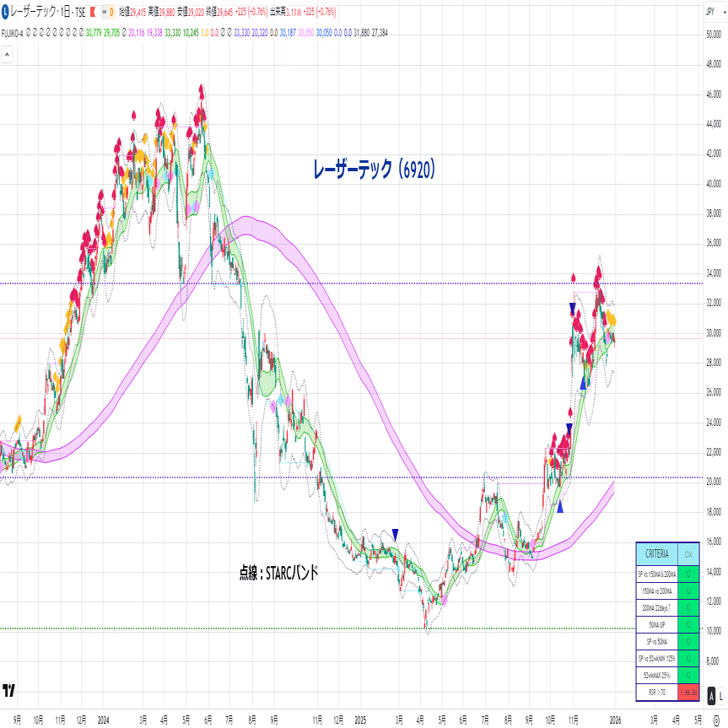
Task: Toggle the A auto-scale button
Action: click(711, 695)
